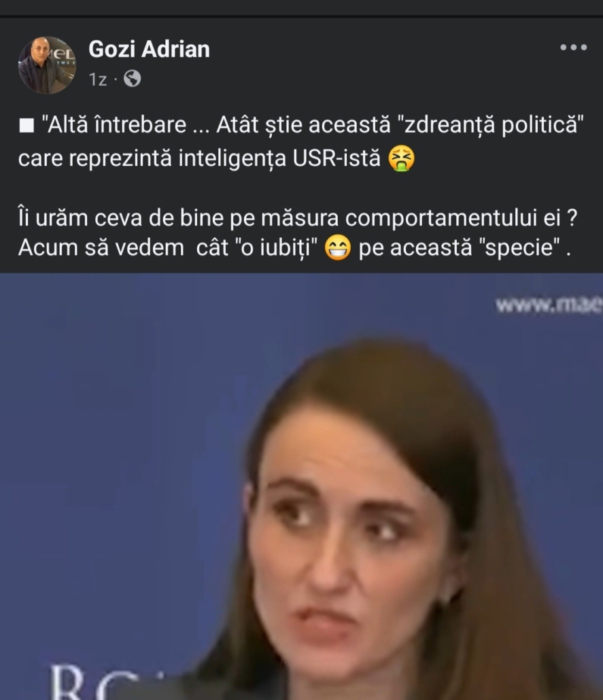This screenshot has height=700, width=603.
Task: Open the attached photo of the woman
Action: click(x=302, y=487)
